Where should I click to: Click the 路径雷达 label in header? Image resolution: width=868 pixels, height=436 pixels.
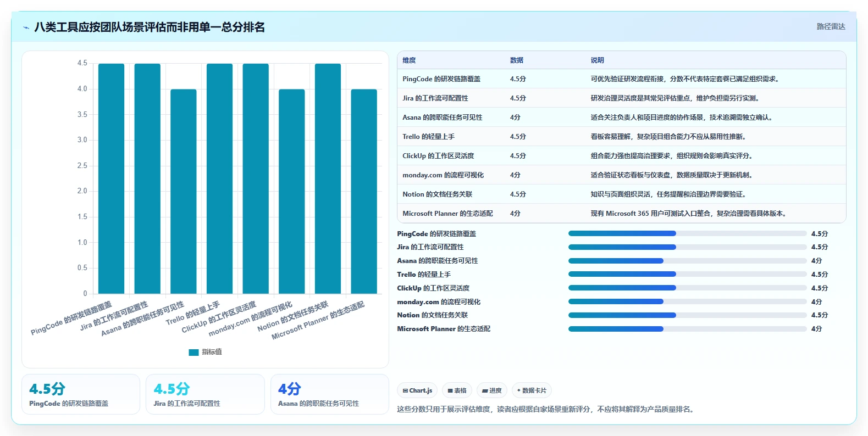pos(831,26)
